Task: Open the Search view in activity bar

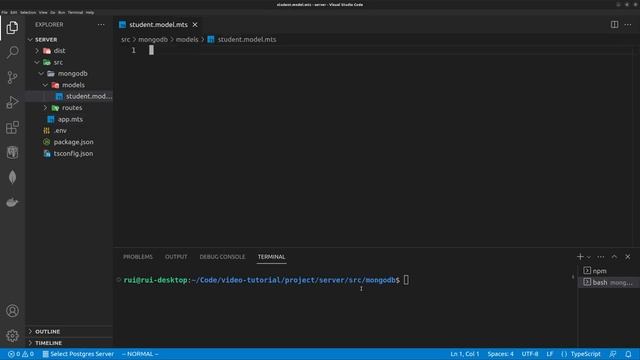Action: point(12,52)
